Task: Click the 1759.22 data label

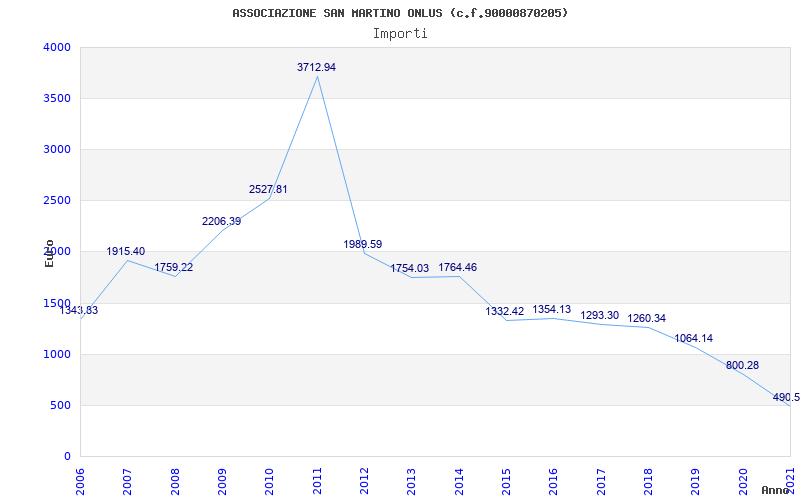Action: (x=174, y=267)
